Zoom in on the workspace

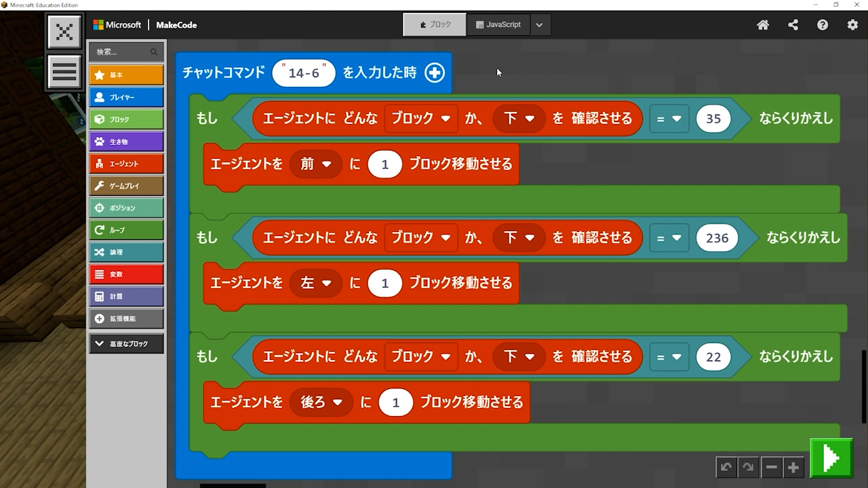pyautogui.click(x=793, y=467)
